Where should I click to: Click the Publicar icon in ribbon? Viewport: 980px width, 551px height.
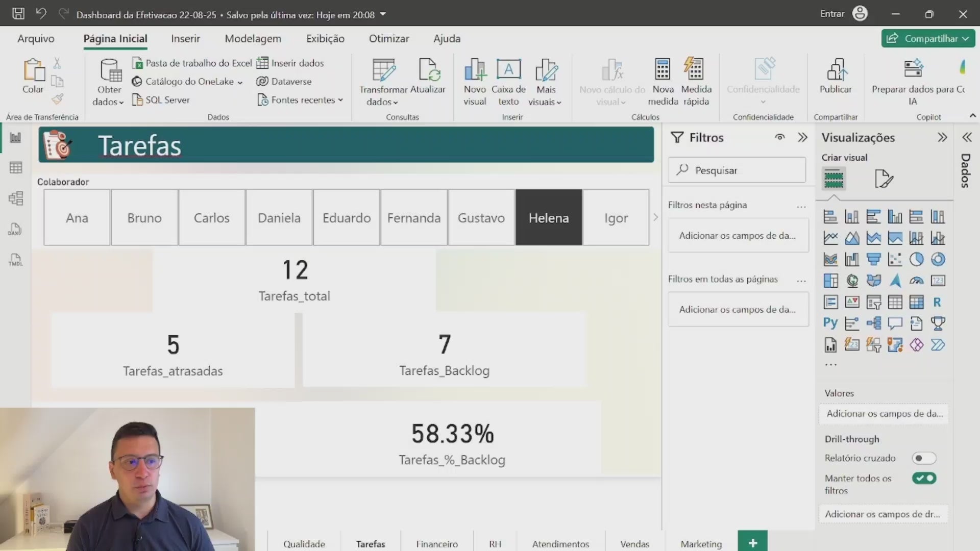(x=836, y=70)
